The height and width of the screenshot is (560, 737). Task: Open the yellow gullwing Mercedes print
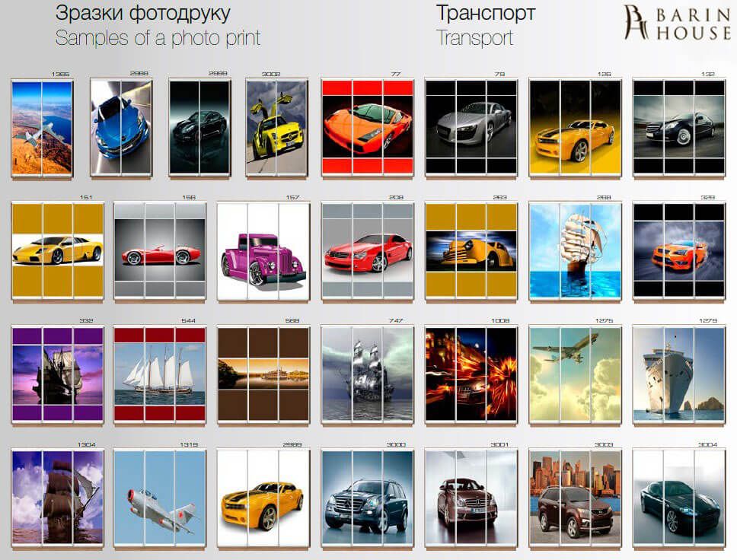tap(274, 128)
